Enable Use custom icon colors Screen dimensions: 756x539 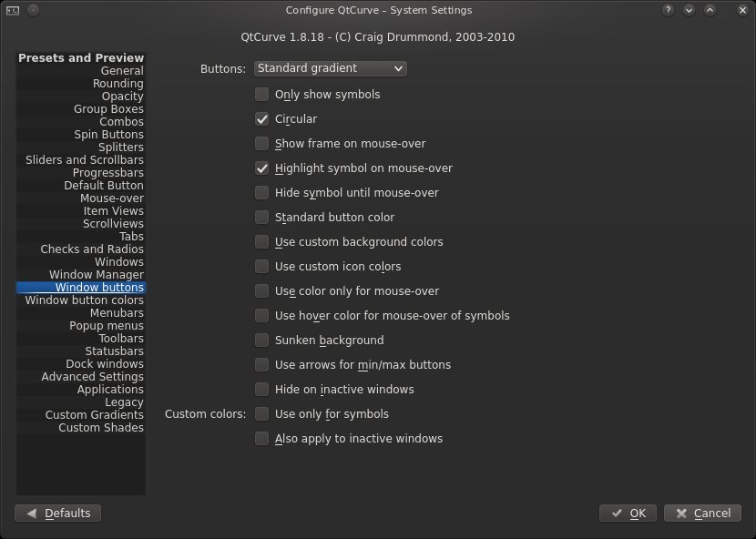[261, 267]
